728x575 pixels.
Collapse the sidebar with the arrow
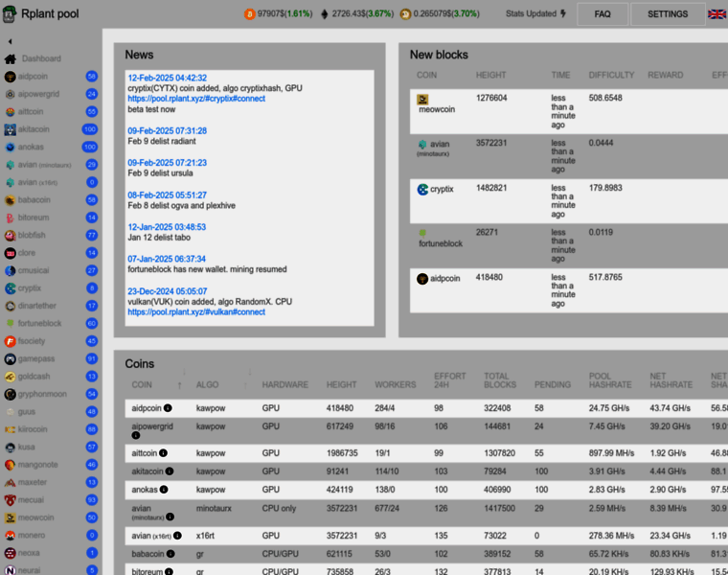coord(10,41)
